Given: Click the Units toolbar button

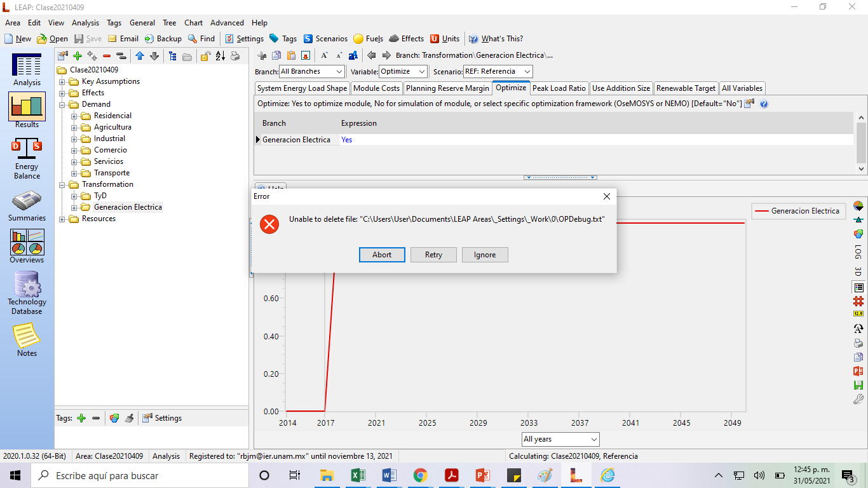Looking at the screenshot, I should [x=445, y=39].
